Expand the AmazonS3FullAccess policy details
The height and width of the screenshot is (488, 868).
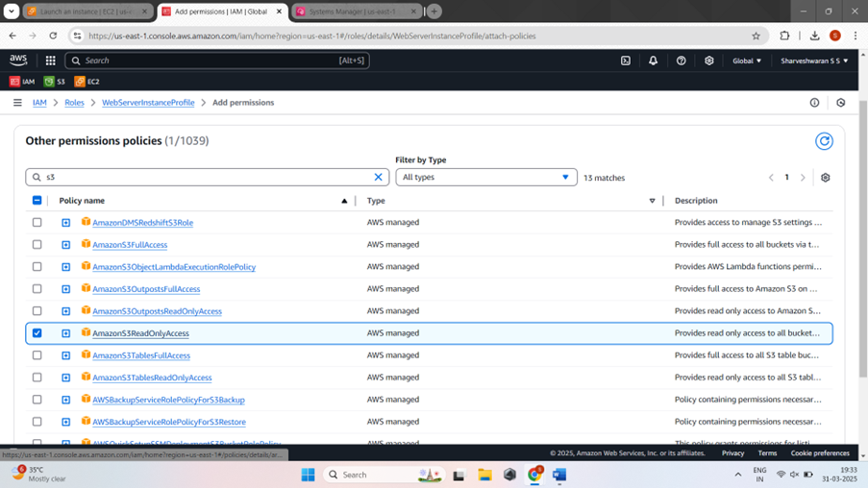click(x=66, y=245)
